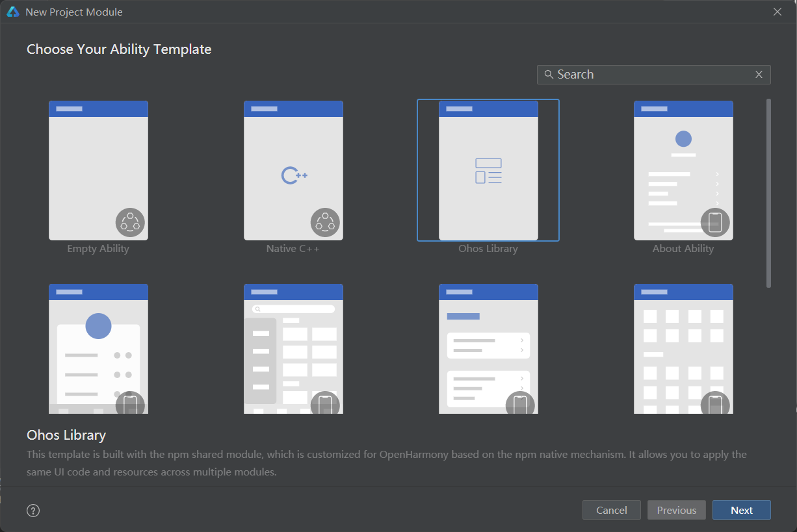The image size is (797, 532).
Task: Select the Empty Ability template thumbnail
Action: 98,170
